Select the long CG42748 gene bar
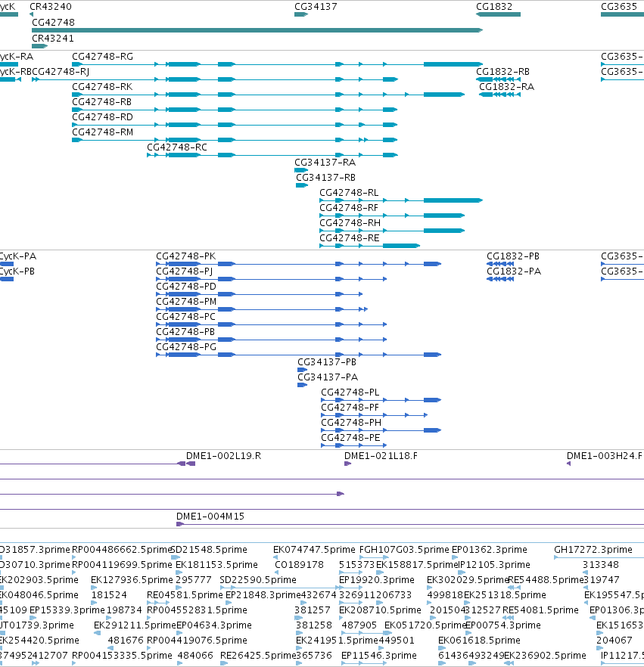 (x=257, y=30)
